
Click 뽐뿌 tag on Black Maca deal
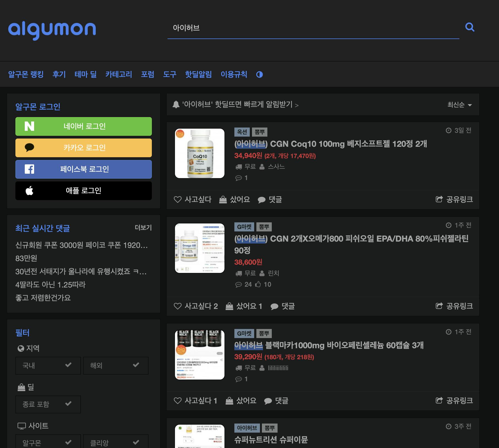(264, 334)
